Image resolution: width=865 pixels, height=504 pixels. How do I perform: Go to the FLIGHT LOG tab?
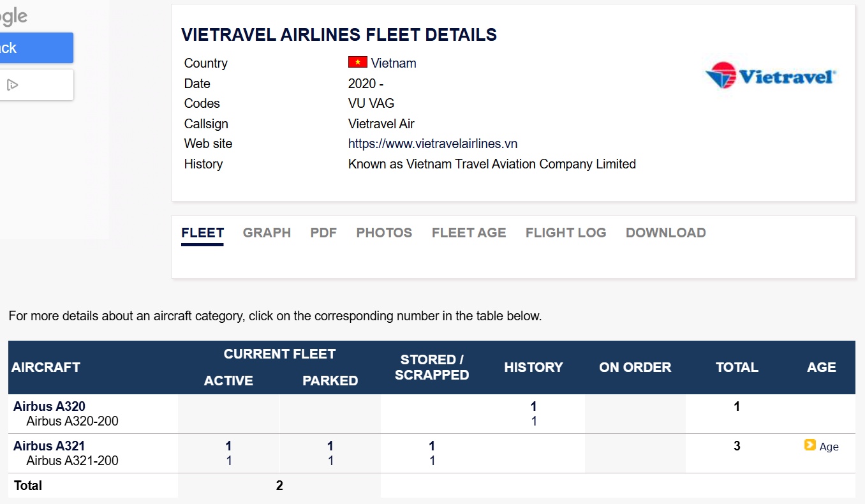[566, 233]
